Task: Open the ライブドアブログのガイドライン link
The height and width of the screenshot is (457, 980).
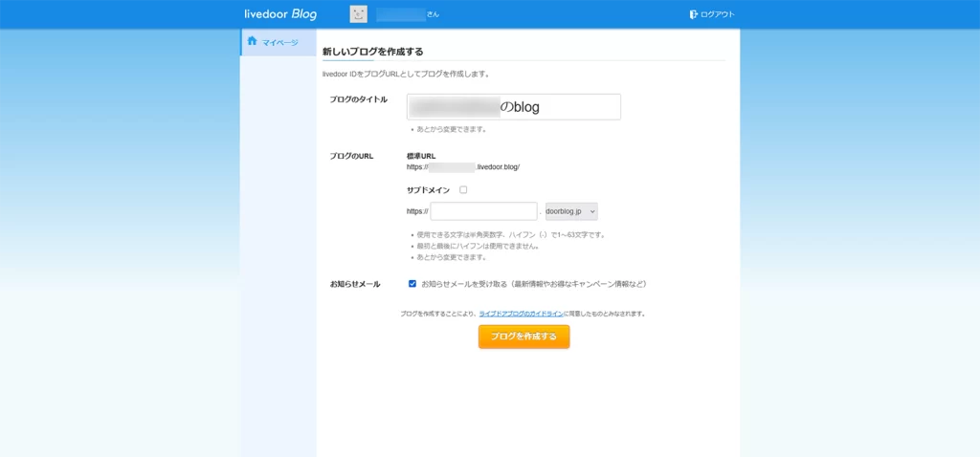Action: tap(521, 314)
